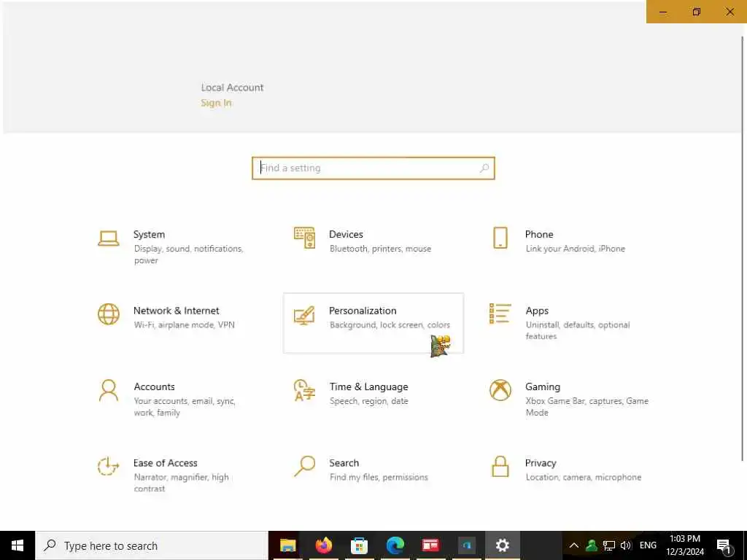Viewport: 747px width, 560px height.
Task: Open the network tray icon
Action: (609, 545)
